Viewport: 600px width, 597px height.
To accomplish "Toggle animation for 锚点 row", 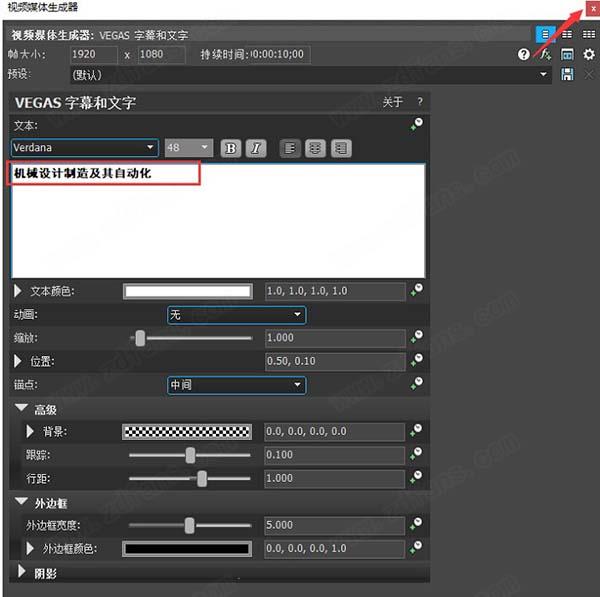I will [x=416, y=383].
